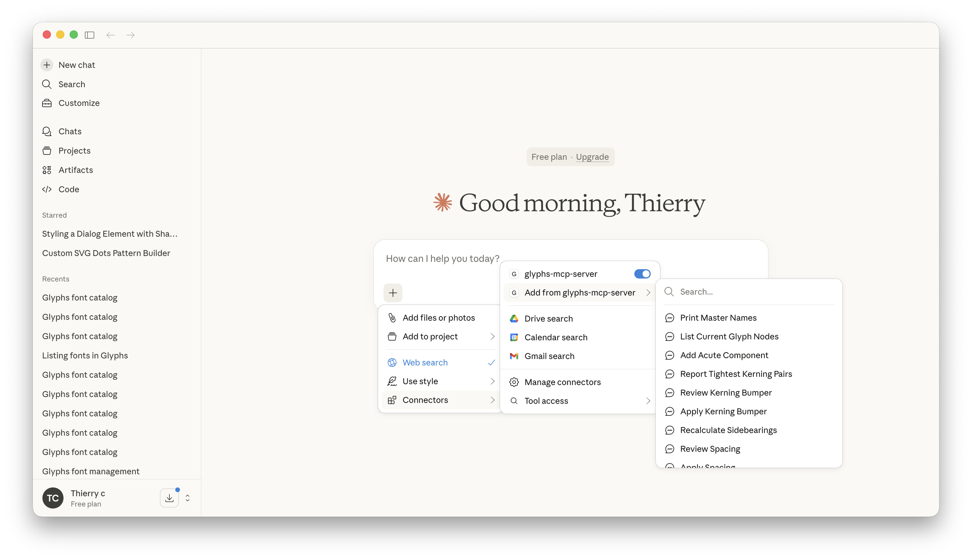The image size is (972, 560).
Task: Click the New chat plus icon
Action: pos(47,65)
